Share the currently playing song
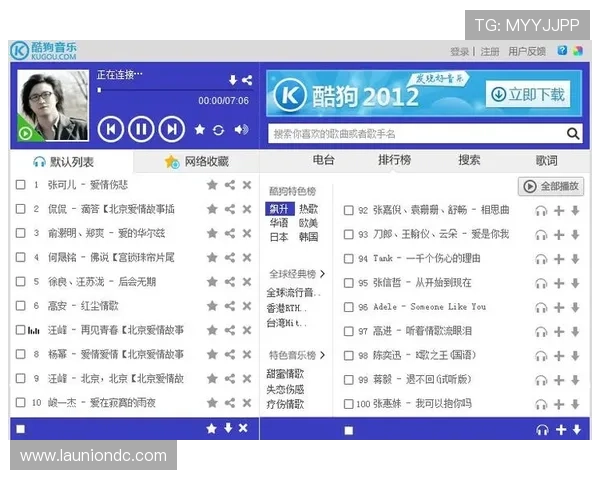 click(247, 80)
